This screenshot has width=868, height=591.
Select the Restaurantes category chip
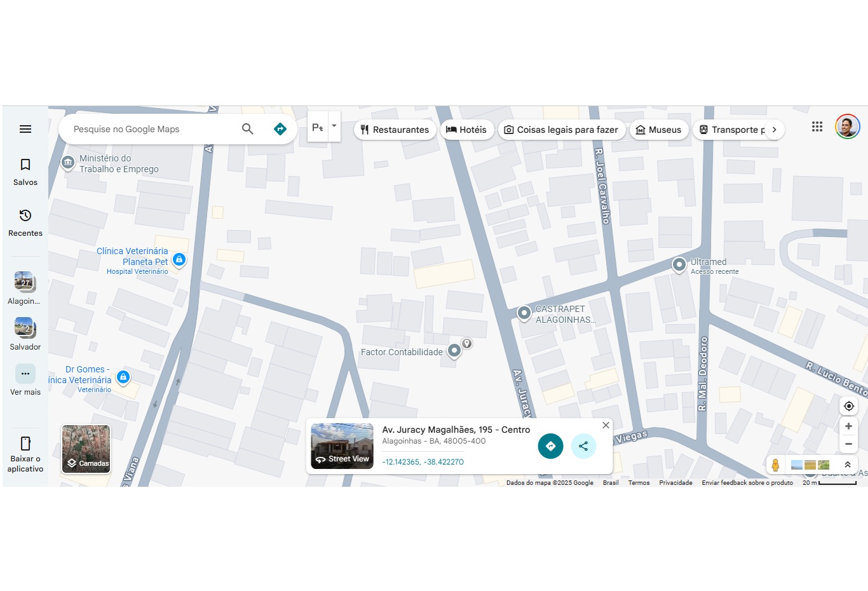pos(395,130)
